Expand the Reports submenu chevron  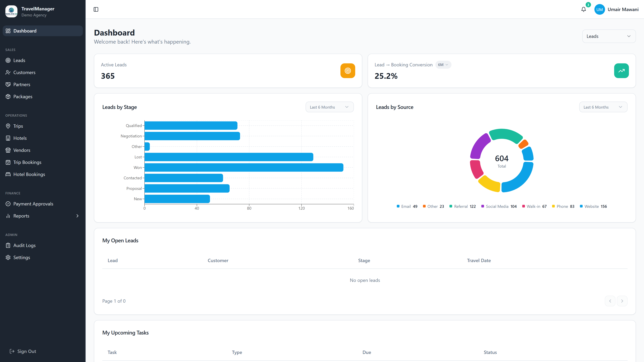(x=77, y=216)
